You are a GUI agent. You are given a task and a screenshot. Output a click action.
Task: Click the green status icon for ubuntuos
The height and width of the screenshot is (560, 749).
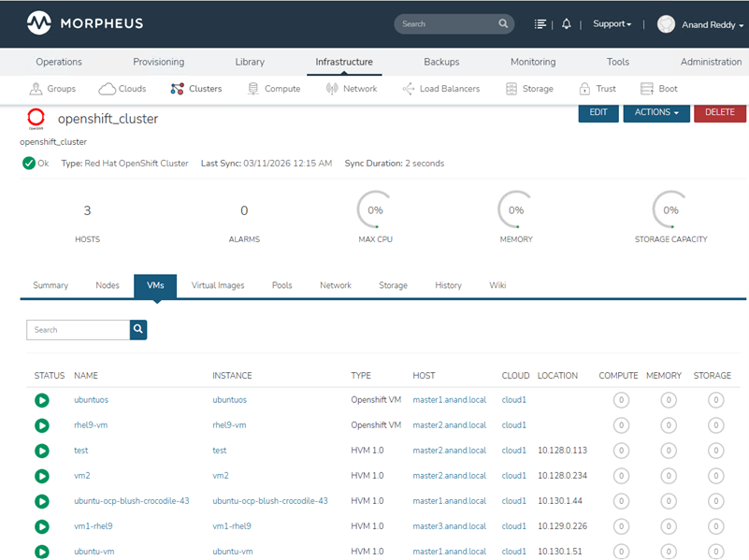pos(41,400)
